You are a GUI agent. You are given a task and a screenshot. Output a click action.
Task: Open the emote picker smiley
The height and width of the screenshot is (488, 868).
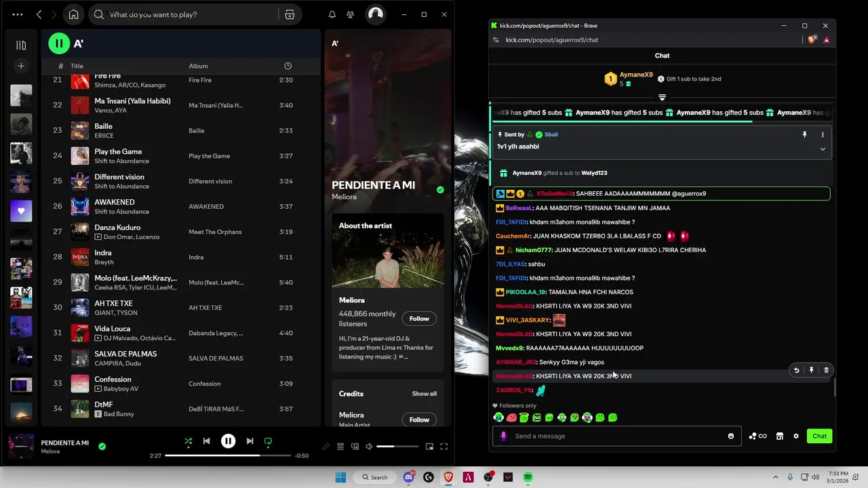click(x=731, y=436)
